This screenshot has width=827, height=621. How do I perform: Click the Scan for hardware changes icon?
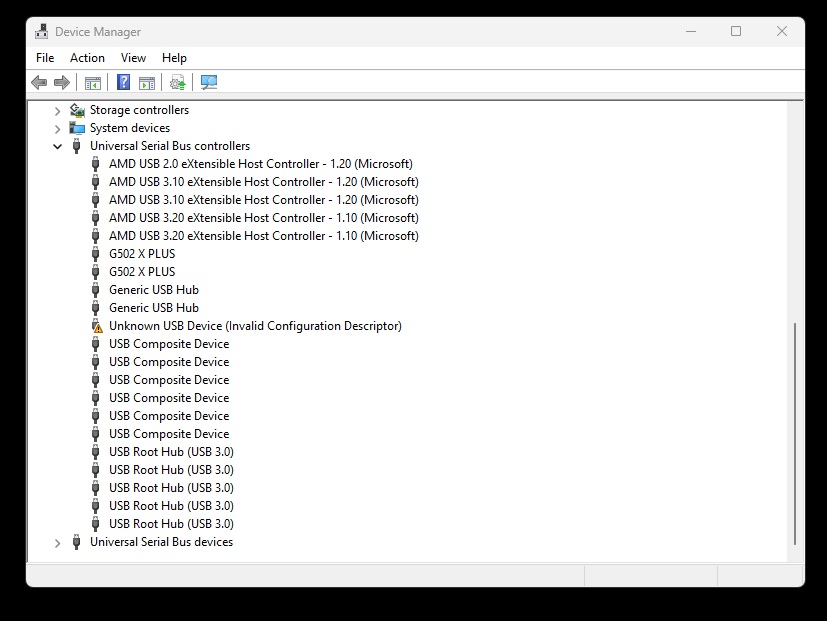(x=209, y=82)
